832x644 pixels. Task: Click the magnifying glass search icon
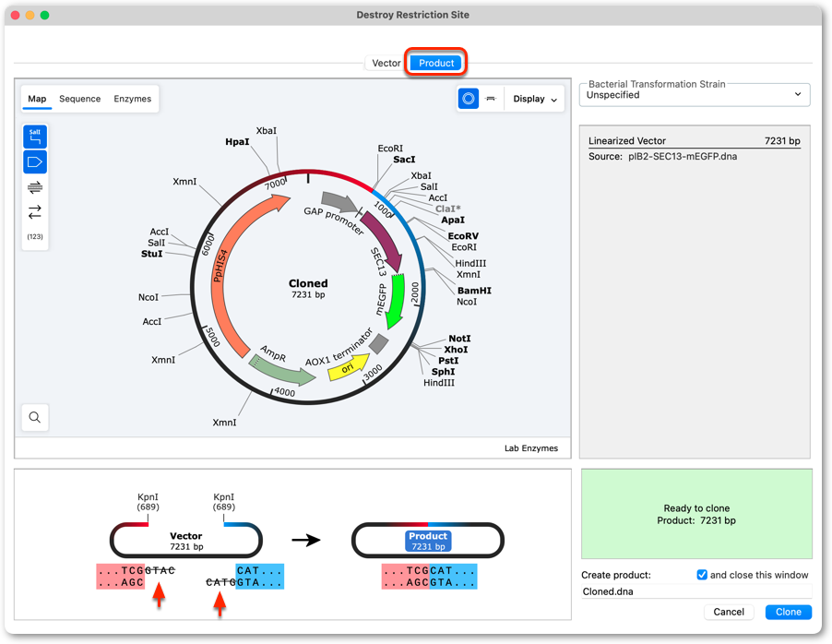(35, 417)
